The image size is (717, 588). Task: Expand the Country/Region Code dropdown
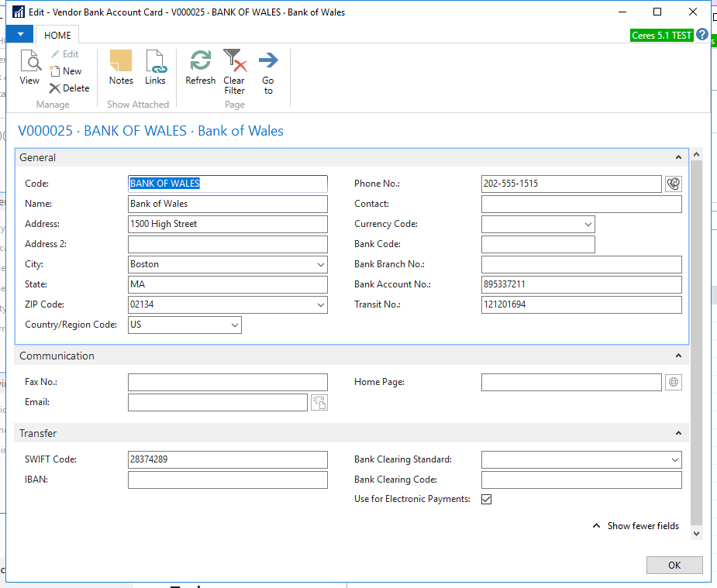(x=235, y=325)
